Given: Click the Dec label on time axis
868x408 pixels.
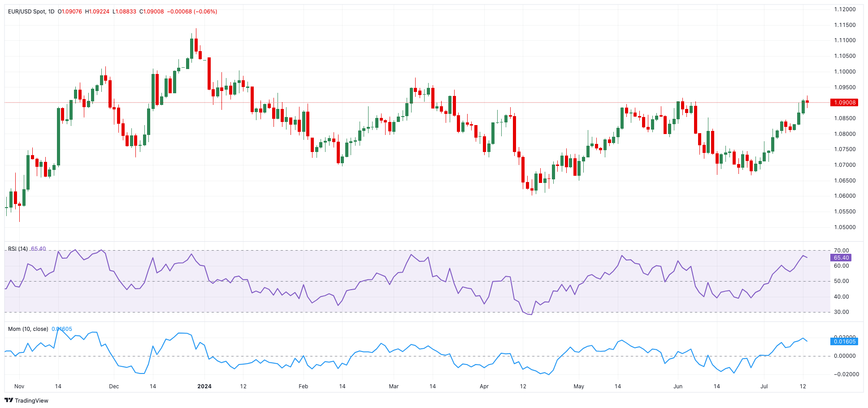Looking at the screenshot, I should click(x=114, y=386).
